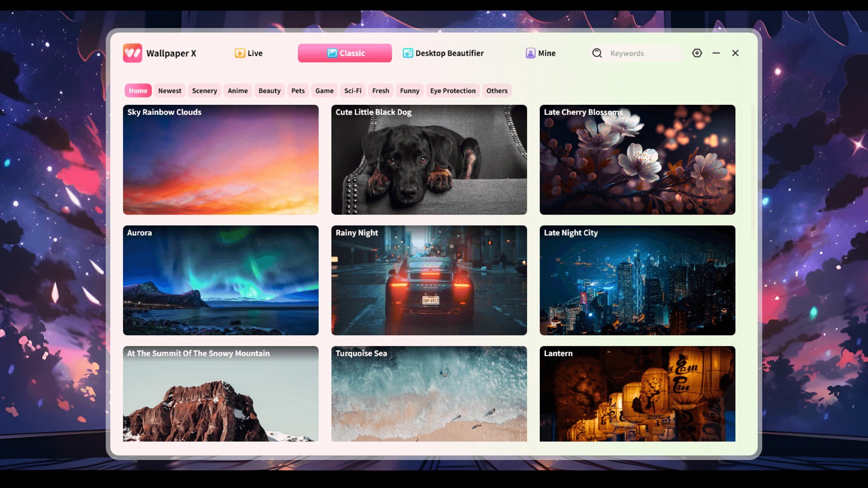Click the Pets category chip
Screen dimensions: 868x488
point(298,90)
